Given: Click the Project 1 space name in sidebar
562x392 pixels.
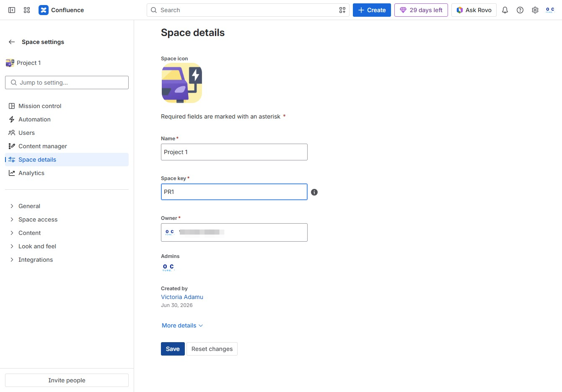Looking at the screenshot, I should 29,63.
